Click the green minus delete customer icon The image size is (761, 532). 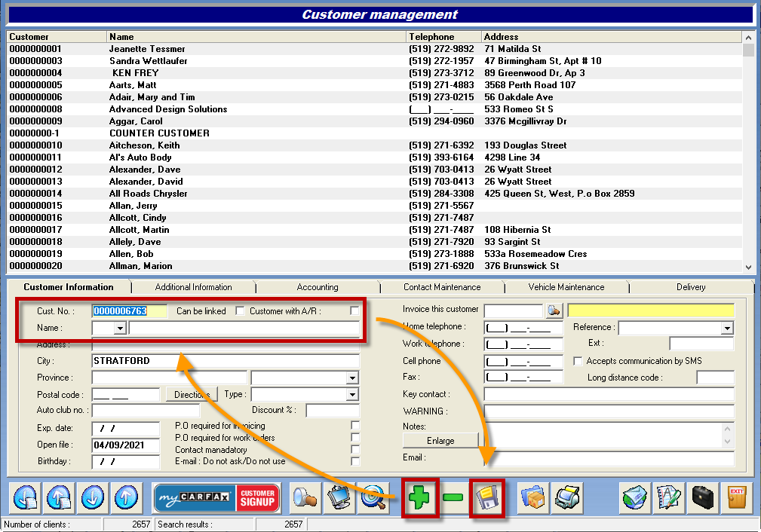453,497
